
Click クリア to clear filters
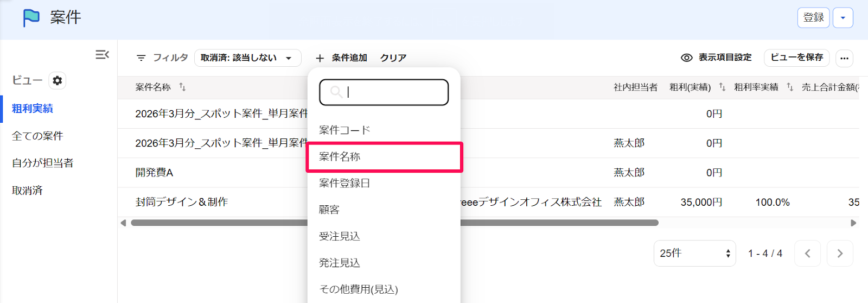tap(393, 58)
